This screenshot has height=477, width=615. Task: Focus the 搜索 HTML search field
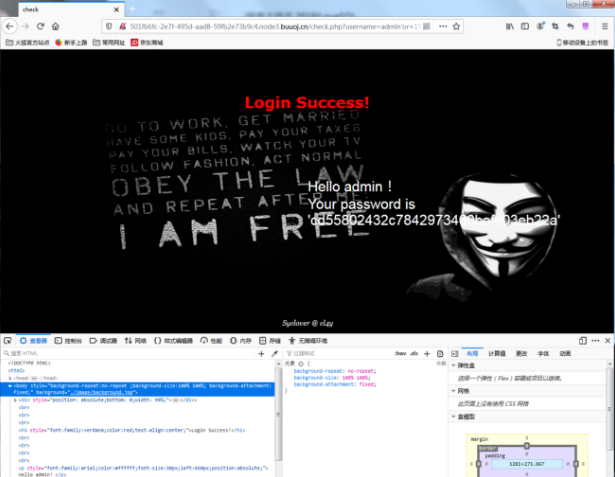click(x=127, y=353)
